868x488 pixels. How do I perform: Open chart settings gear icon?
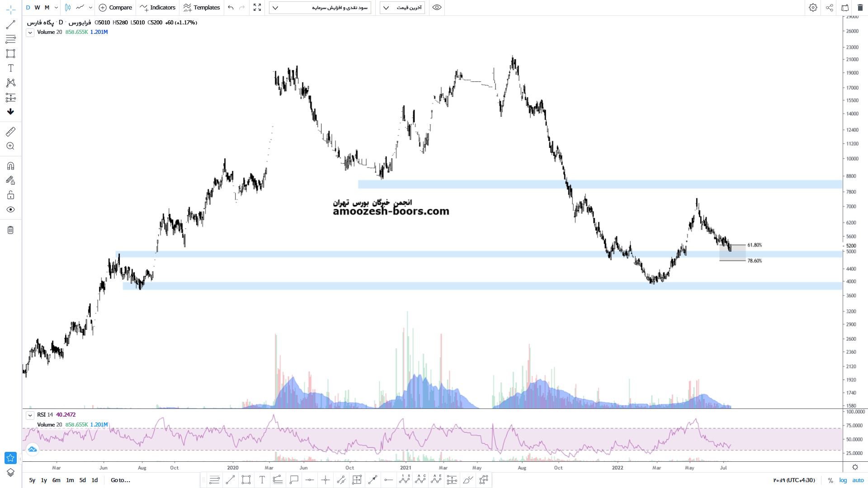coord(813,8)
